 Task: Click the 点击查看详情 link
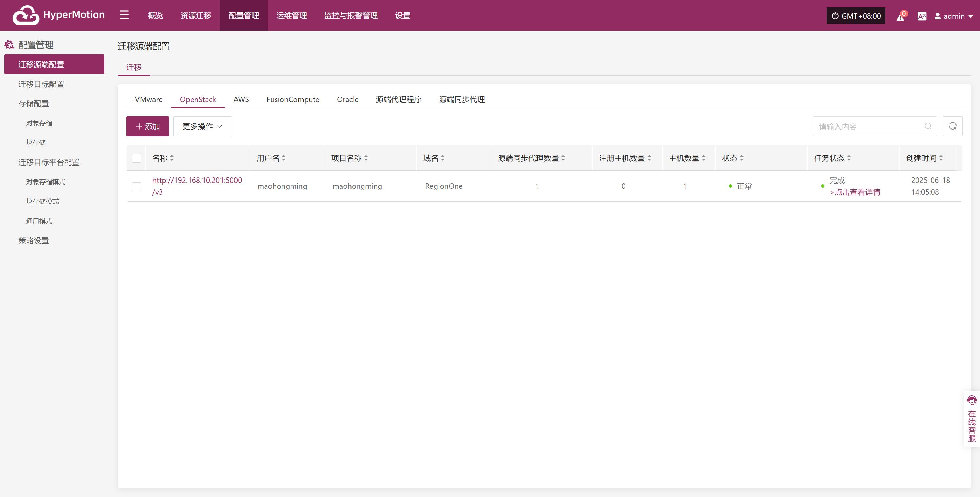(855, 192)
